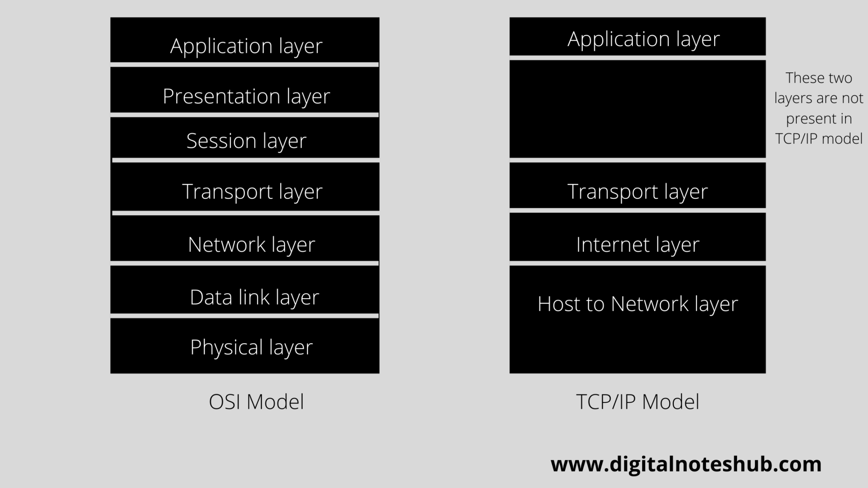Click the Session layer in OSI Model
Screen dimensions: 868x488
click(245, 139)
